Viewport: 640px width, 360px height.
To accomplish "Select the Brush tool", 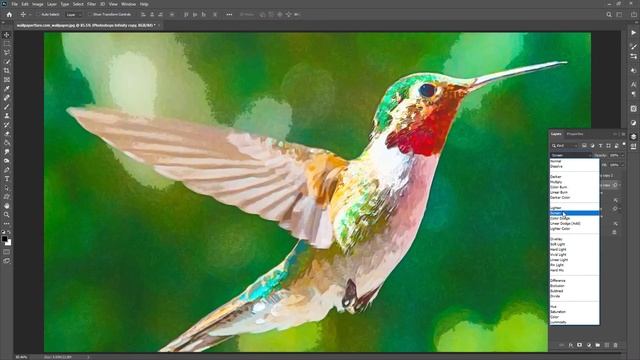I will pyautogui.click(x=7, y=107).
